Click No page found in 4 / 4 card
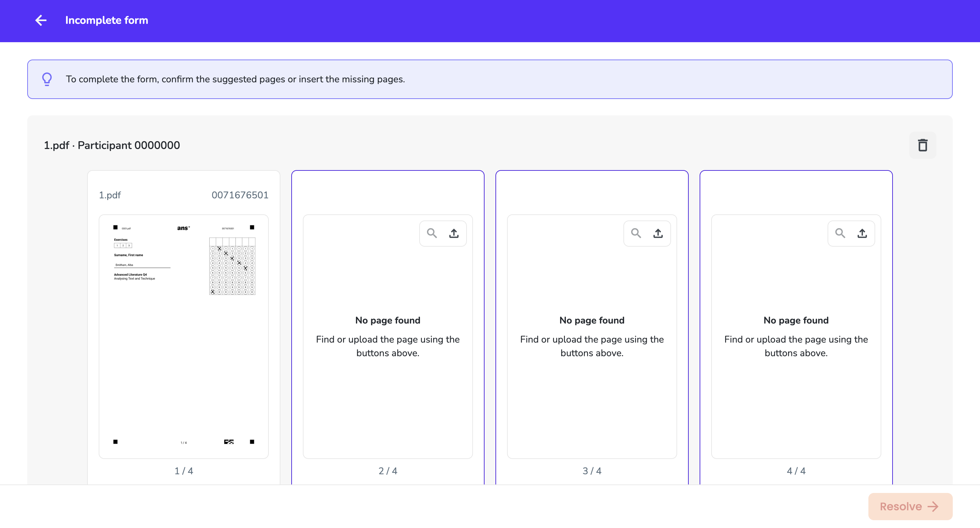 796,320
